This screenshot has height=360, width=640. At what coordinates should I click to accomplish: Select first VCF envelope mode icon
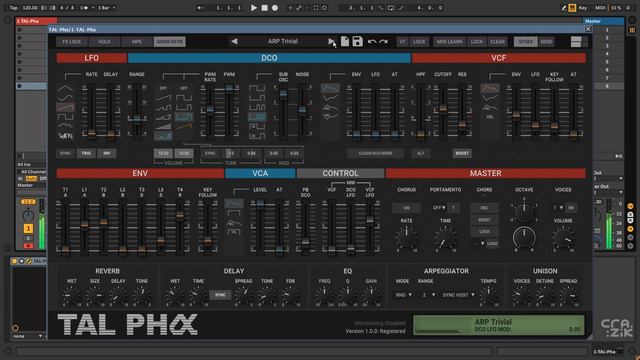(490, 89)
